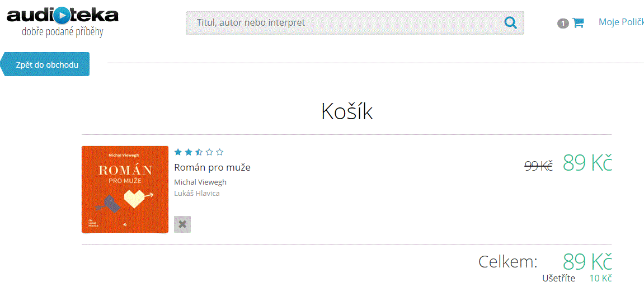Click the crossed-out 99 Kč price
644x296 pixels.
(539, 166)
